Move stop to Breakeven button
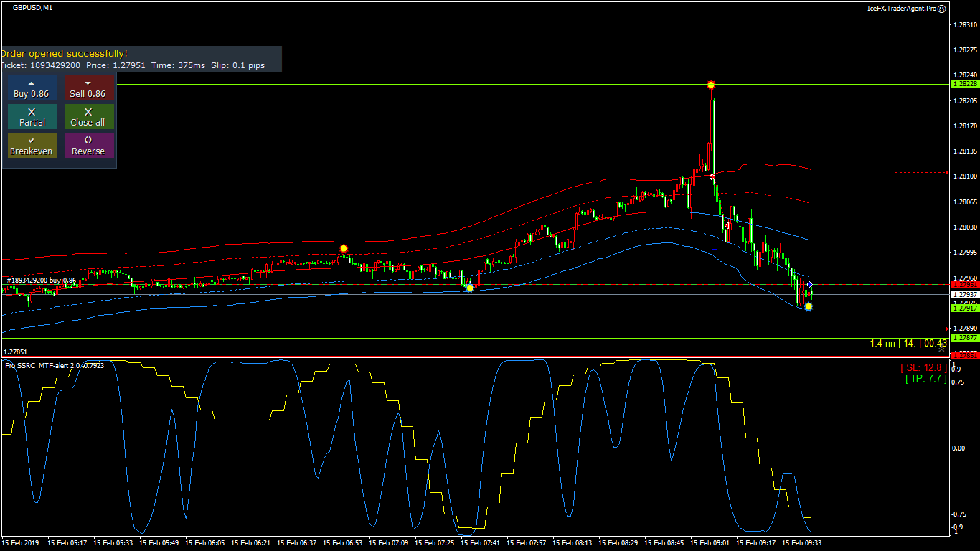 pyautogui.click(x=32, y=146)
